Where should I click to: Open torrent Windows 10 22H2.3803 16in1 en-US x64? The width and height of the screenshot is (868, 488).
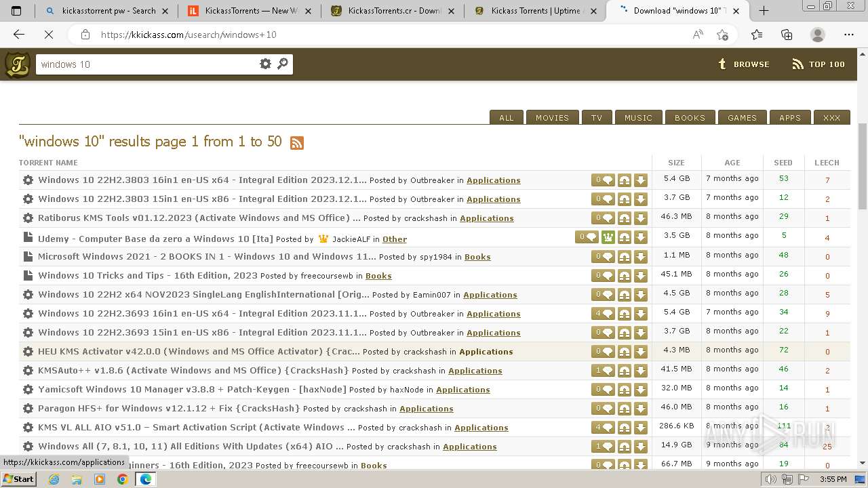click(202, 180)
